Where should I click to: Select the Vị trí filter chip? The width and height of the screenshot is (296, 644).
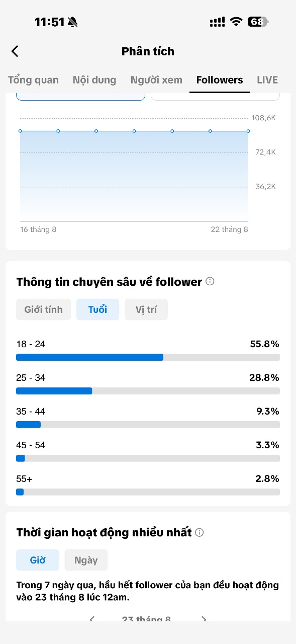tap(146, 309)
